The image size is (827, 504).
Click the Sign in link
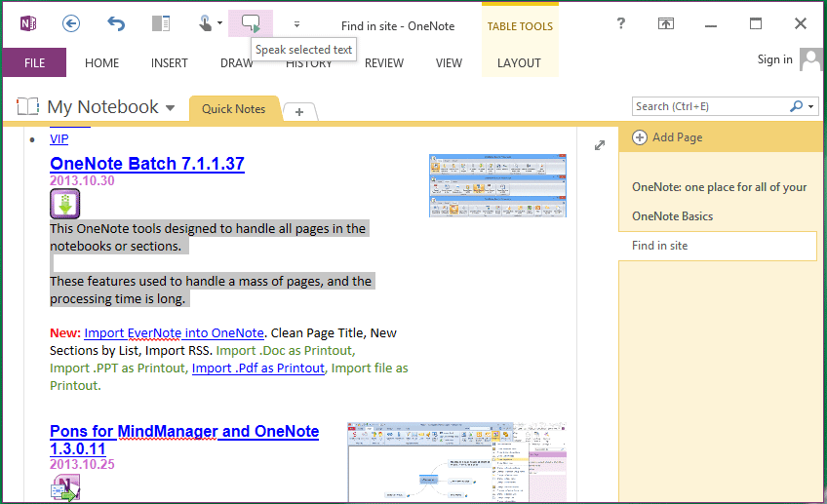[x=774, y=59]
